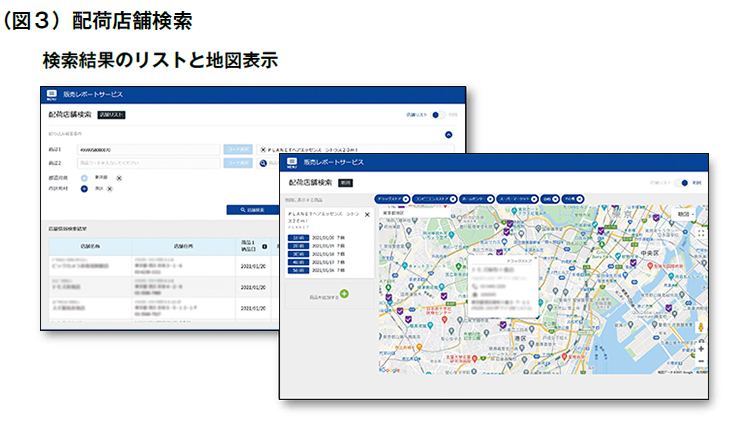Click the magnifier icon in the 商品2 row

coord(263,164)
